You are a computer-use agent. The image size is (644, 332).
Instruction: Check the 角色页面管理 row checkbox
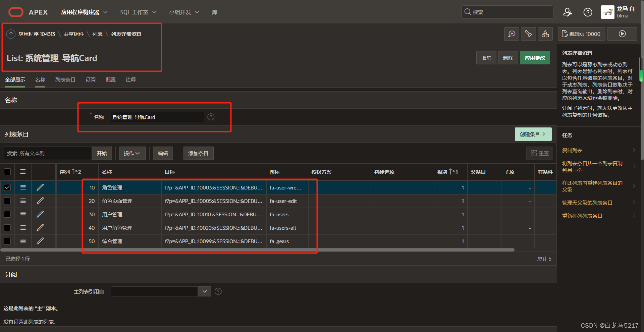click(7, 201)
